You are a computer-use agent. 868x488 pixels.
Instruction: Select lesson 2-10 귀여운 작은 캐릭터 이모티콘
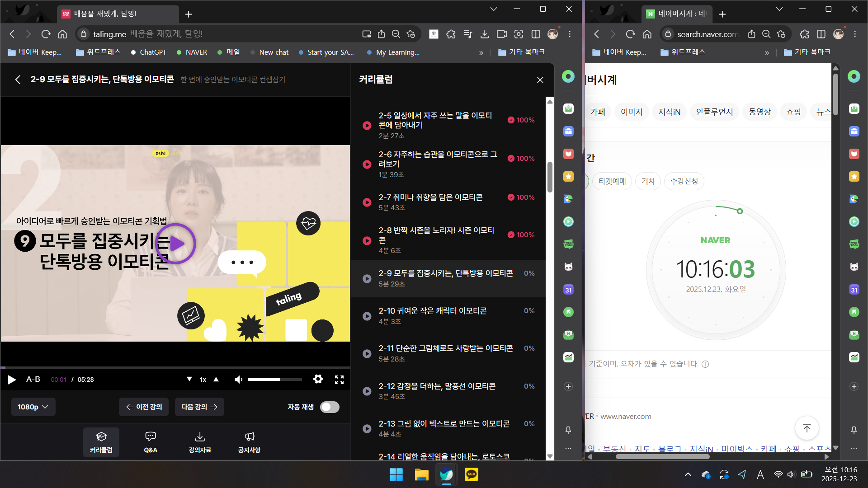[x=432, y=315]
